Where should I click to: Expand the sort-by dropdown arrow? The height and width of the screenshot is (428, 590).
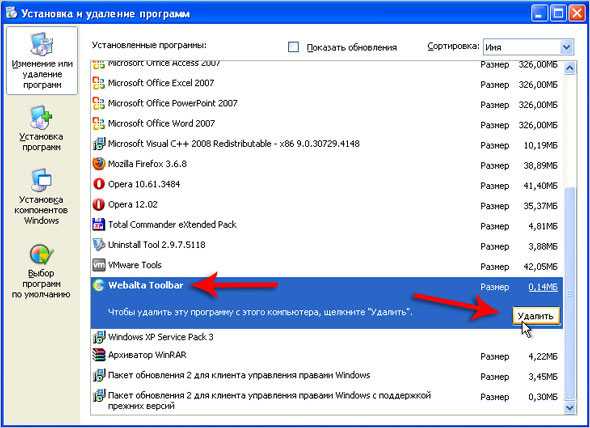coord(566,47)
